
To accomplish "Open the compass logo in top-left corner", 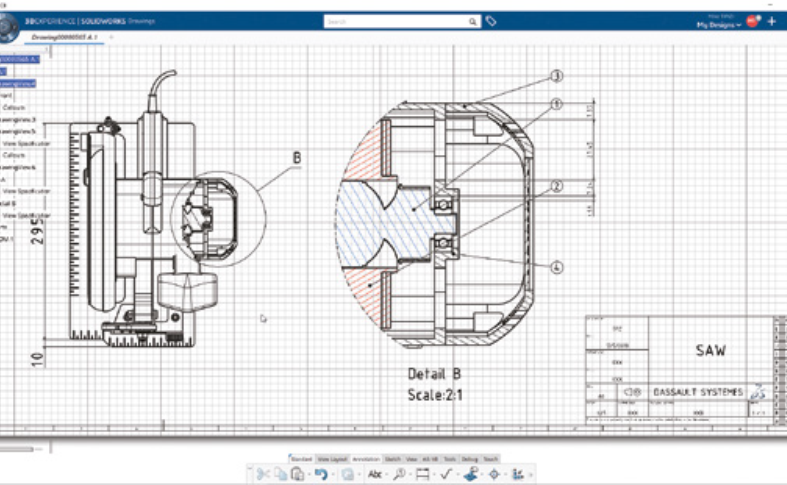I will 9,28.
